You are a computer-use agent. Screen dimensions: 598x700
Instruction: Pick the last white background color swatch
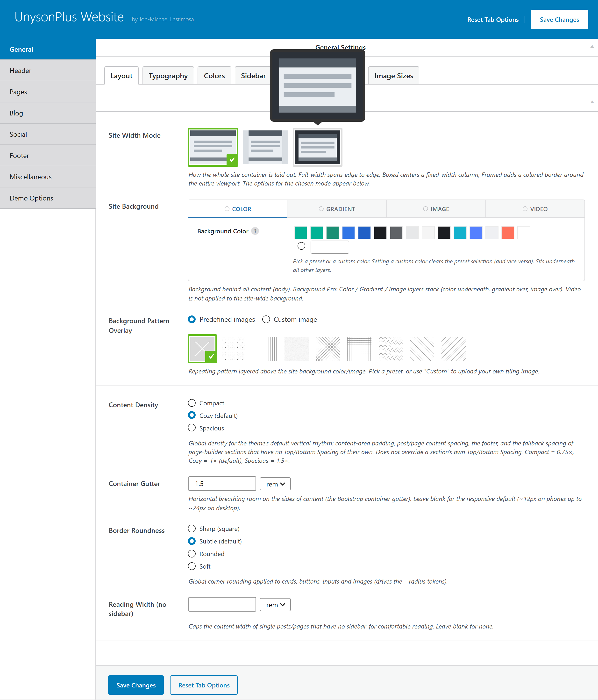click(524, 232)
